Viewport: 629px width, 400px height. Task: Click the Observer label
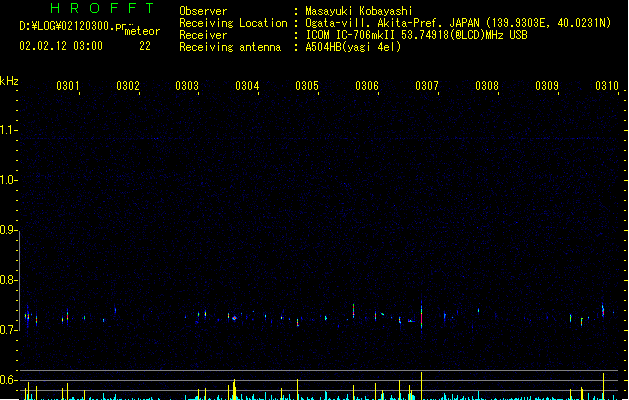[x=203, y=11]
